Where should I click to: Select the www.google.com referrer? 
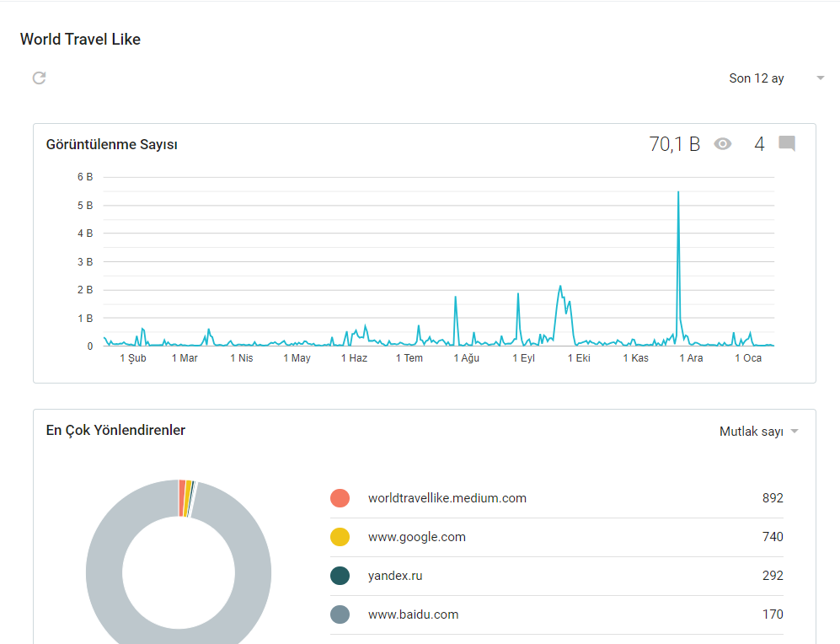click(x=557, y=537)
